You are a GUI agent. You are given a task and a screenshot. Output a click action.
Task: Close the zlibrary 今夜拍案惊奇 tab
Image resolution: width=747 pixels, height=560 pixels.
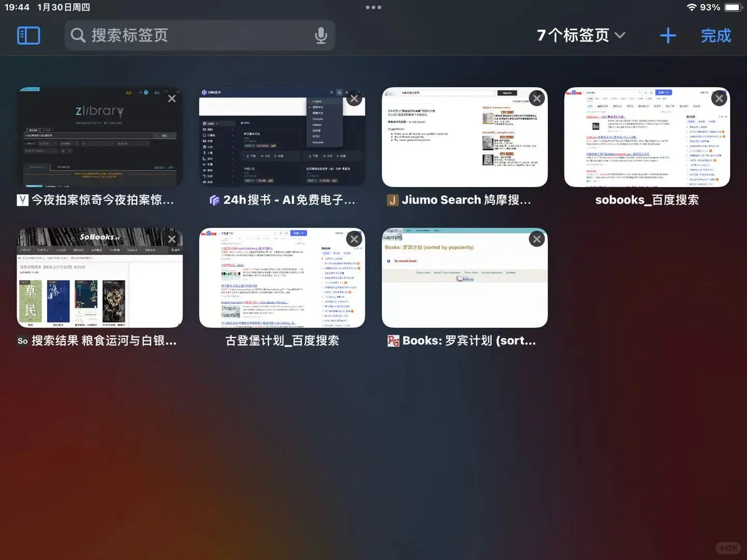coord(172,99)
